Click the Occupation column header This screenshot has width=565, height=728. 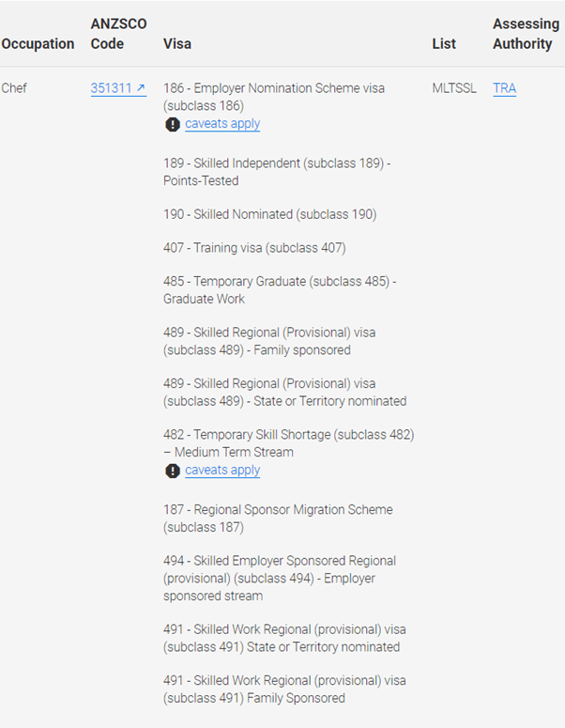tap(38, 43)
